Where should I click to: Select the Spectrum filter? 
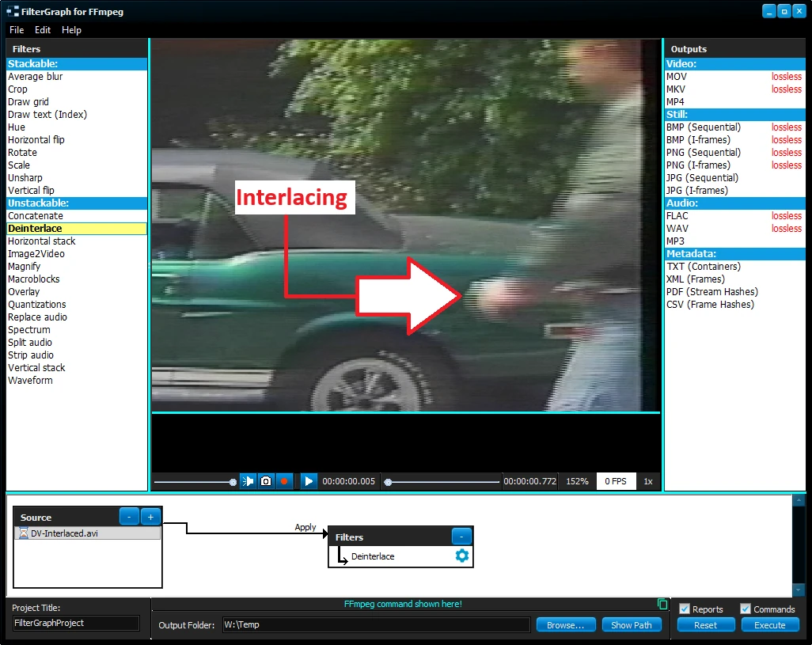point(77,330)
